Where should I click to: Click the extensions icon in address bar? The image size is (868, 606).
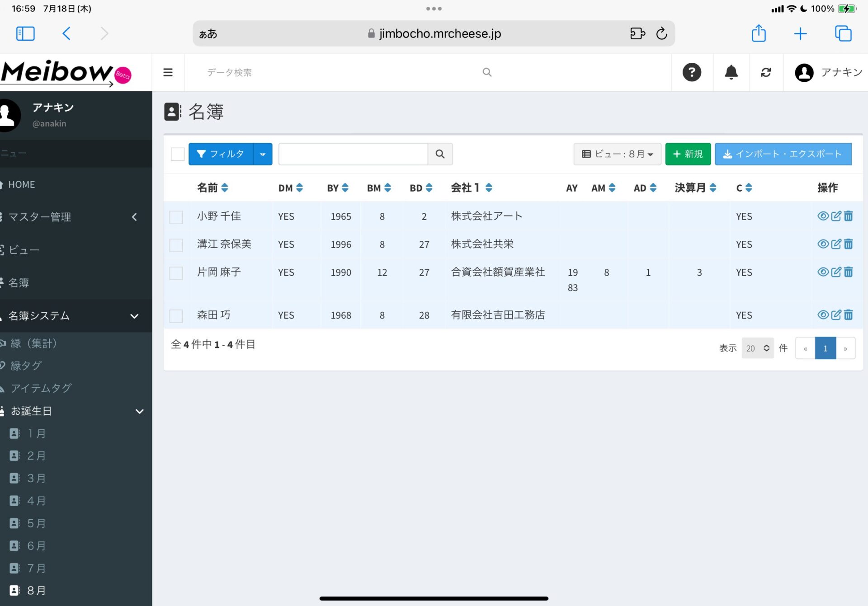click(x=637, y=33)
